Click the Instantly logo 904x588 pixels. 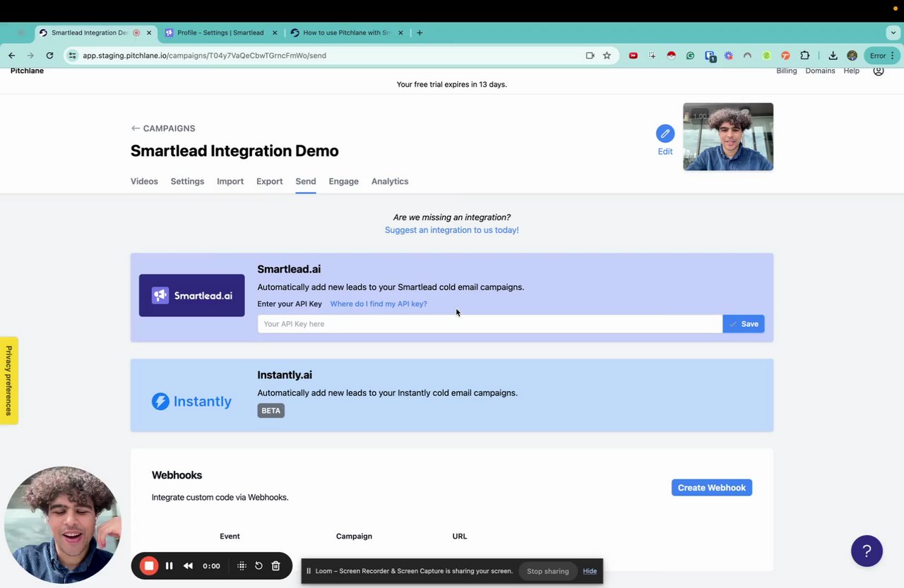(x=192, y=401)
